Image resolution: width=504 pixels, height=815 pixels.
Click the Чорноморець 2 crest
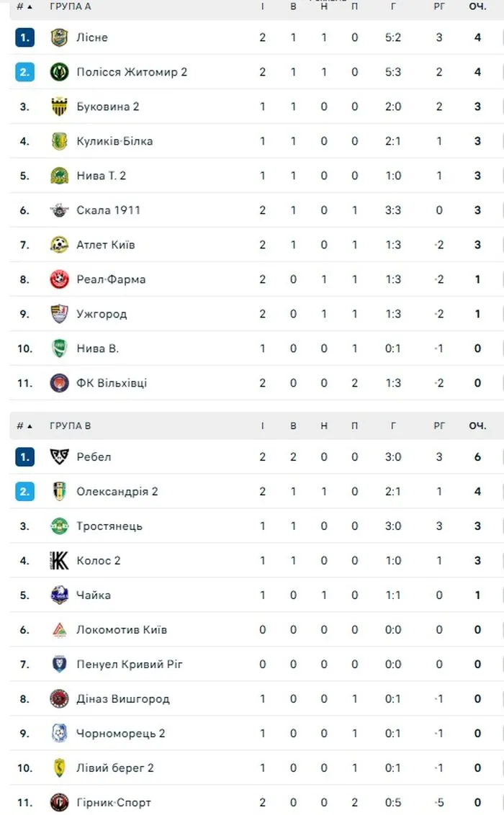pyautogui.click(x=59, y=733)
